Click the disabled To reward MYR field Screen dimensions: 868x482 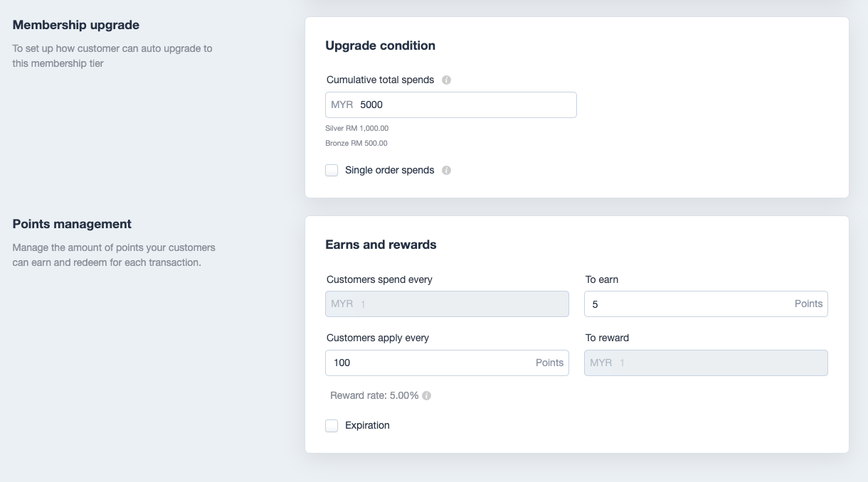click(706, 363)
